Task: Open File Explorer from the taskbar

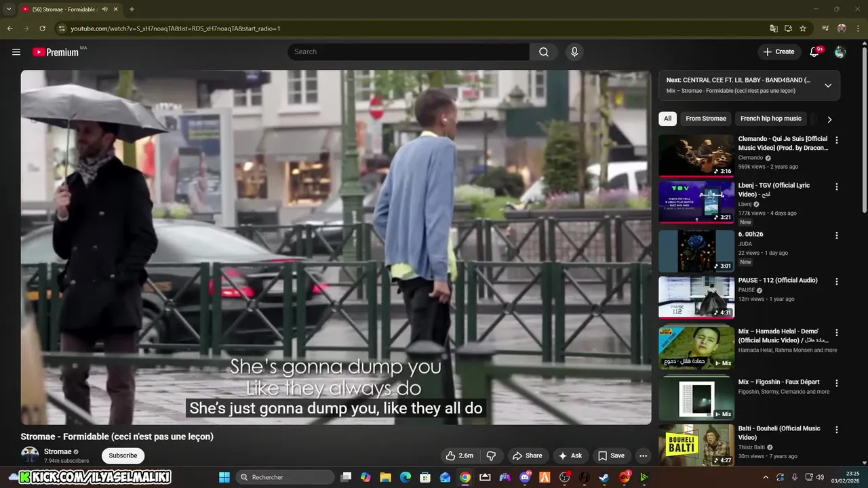Action: point(385,477)
